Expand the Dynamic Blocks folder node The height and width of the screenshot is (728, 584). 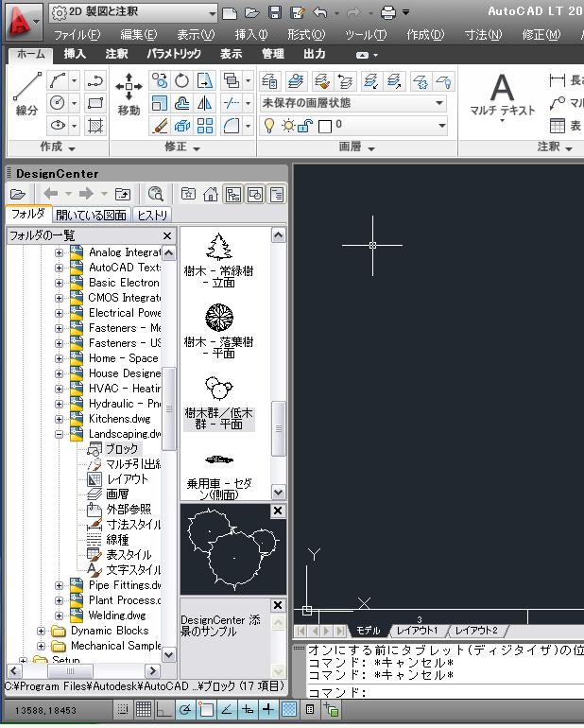[x=41, y=631]
